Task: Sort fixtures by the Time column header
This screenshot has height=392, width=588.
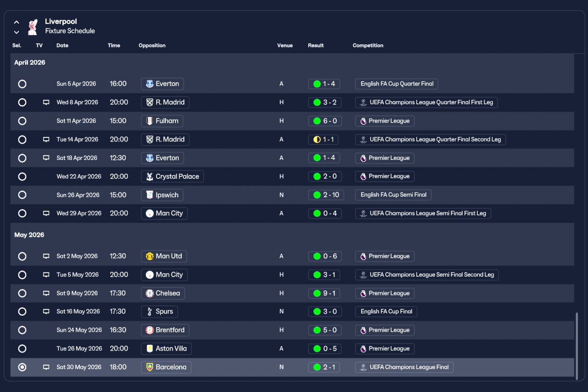Action: click(x=114, y=45)
